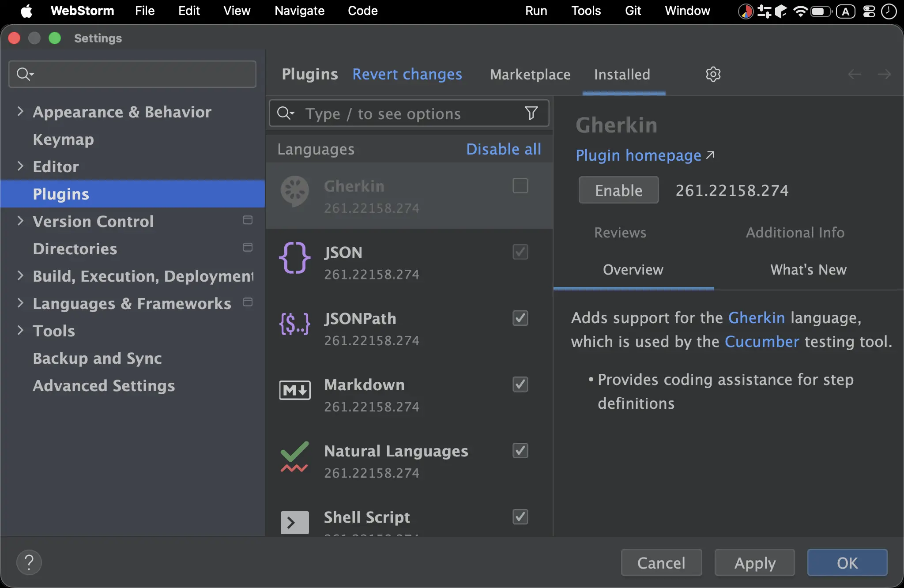Expand Languages & Frameworks node
This screenshot has height=588, width=904.
(20, 303)
